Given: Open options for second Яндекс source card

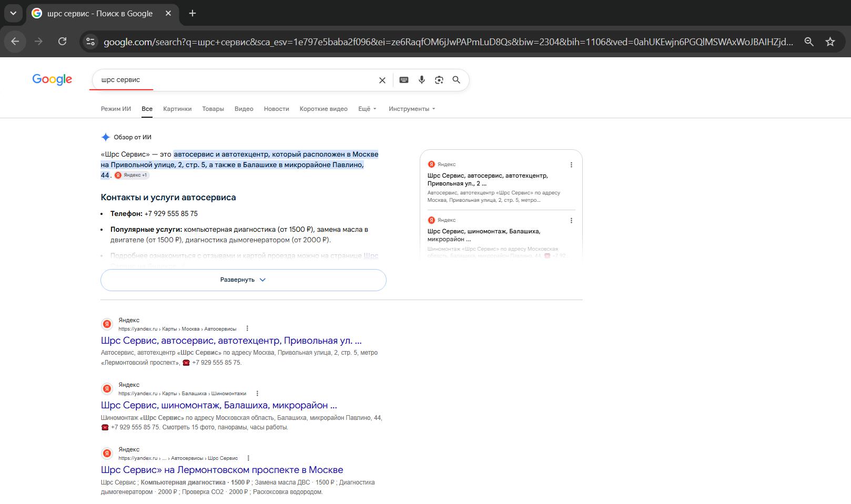Looking at the screenshot, I should [571, 220].
